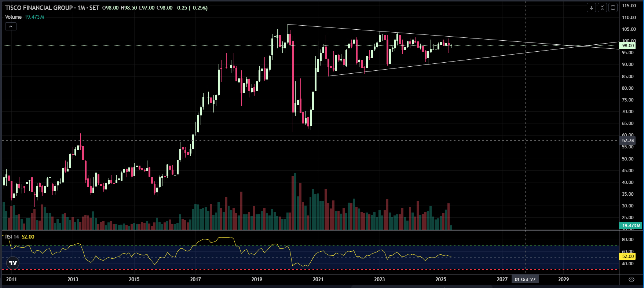Click the 35.00 price scale label
The height and width of the screenshot is (288, 644).
[627, 194]
